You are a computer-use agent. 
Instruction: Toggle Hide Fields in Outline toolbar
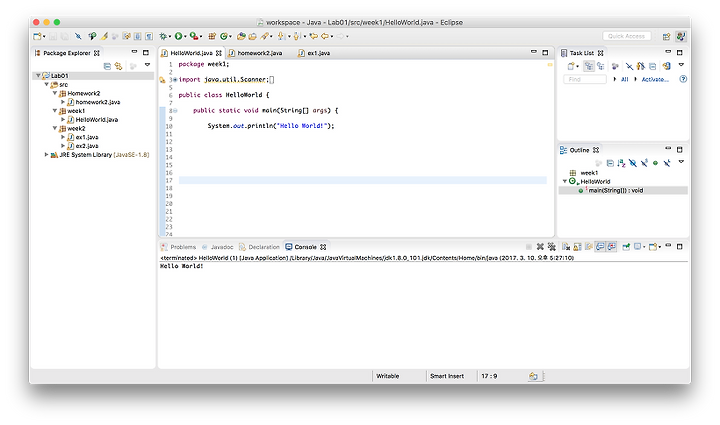[x=633, y=163]
